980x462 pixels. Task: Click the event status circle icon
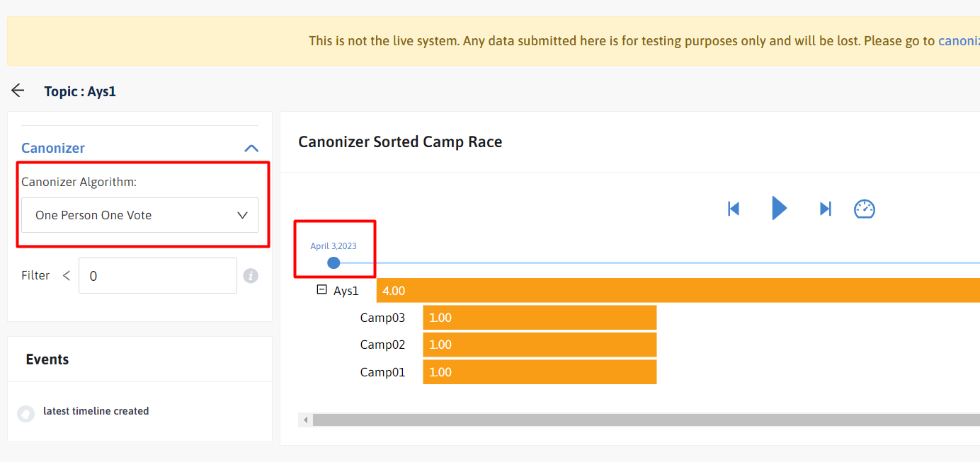(x=25, y=411)
